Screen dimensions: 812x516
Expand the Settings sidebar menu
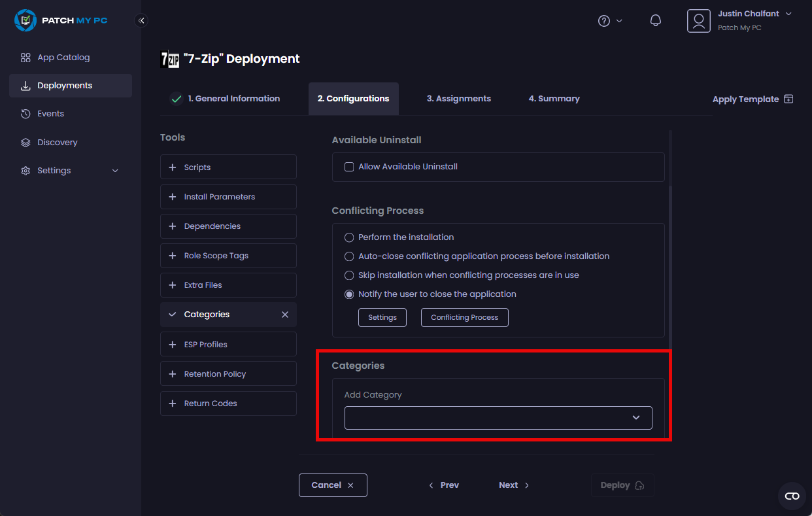point(69,171)
